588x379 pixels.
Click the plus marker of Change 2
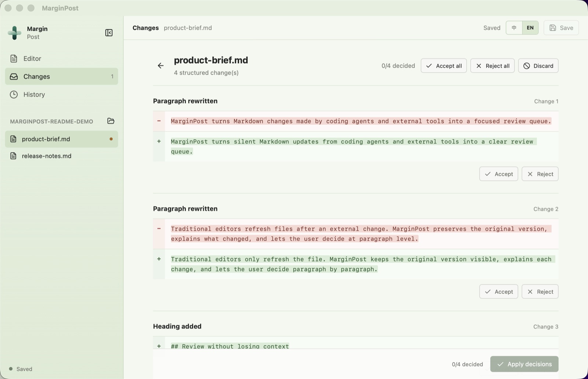coord(159,259)
